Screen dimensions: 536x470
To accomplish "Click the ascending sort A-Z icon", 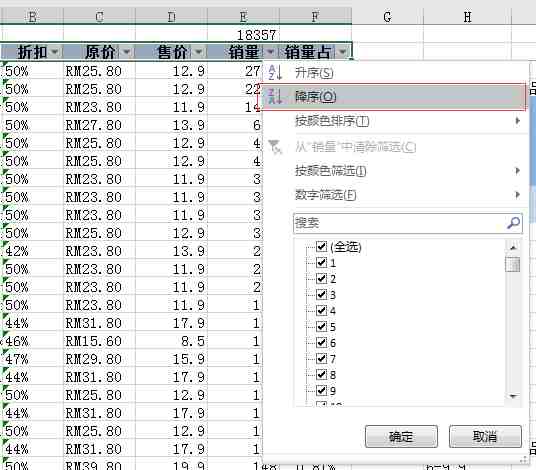I will (x=275, y=72).
